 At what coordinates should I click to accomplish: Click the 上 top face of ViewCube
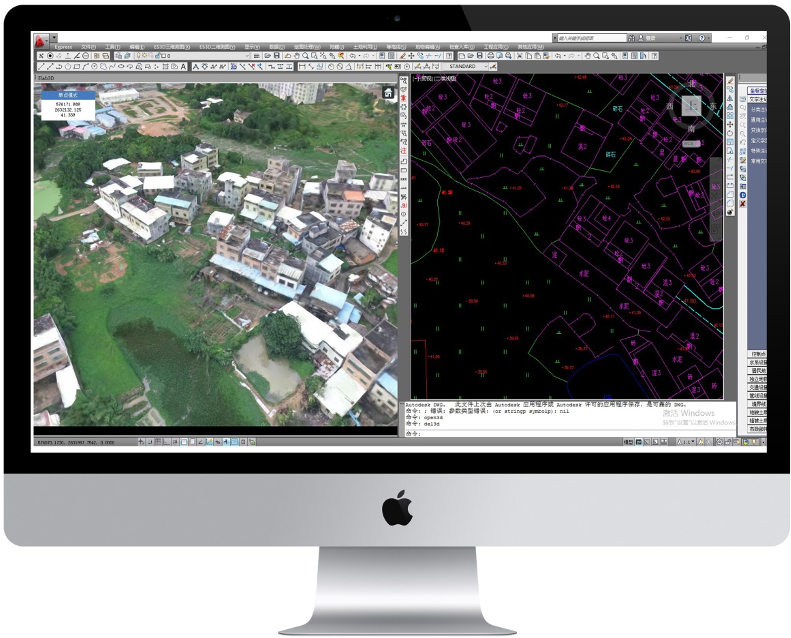[x=692, y=106]
